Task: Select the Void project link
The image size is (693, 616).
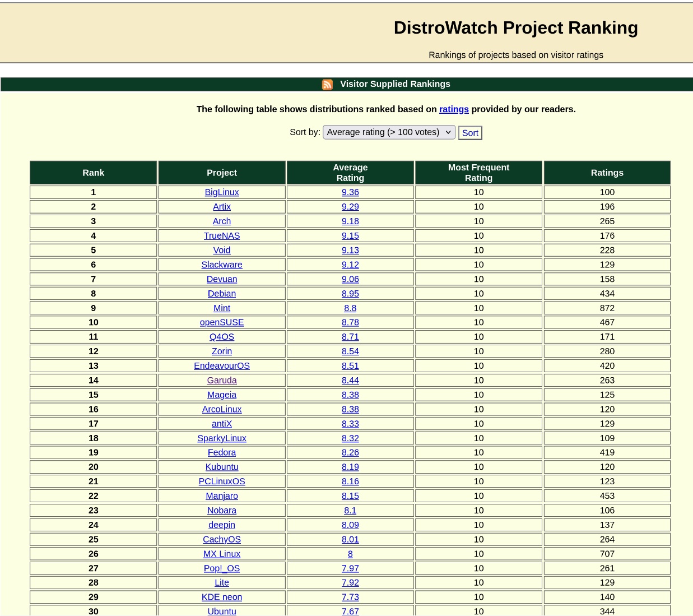Action: pyautogui.click(x=222, y=251)
